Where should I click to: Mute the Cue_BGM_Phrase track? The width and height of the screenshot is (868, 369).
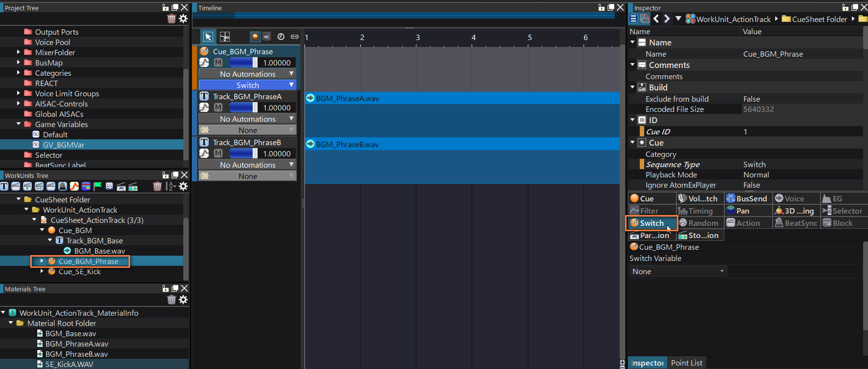coord(218,63)
